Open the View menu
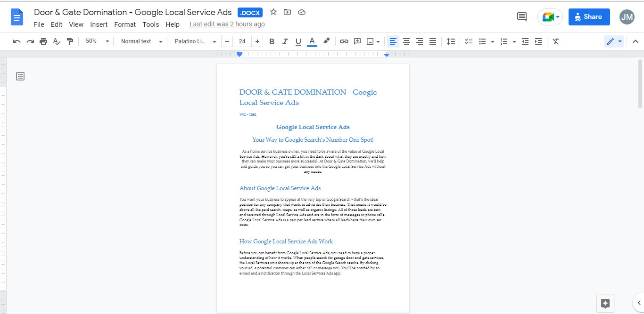Image resolution: width=644 pixels, height=314 pixels. tap(76, 24)
